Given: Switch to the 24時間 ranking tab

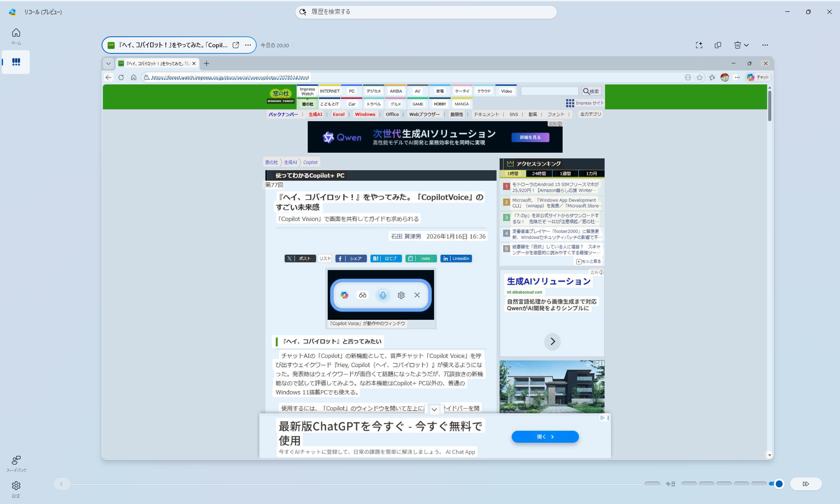Looking at the screenshot, I should (539, 173).
